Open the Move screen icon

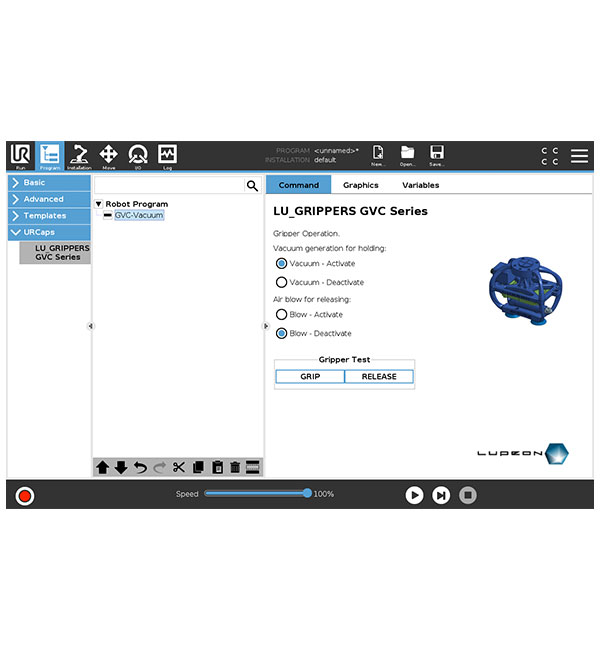click(x=109, y=156)
